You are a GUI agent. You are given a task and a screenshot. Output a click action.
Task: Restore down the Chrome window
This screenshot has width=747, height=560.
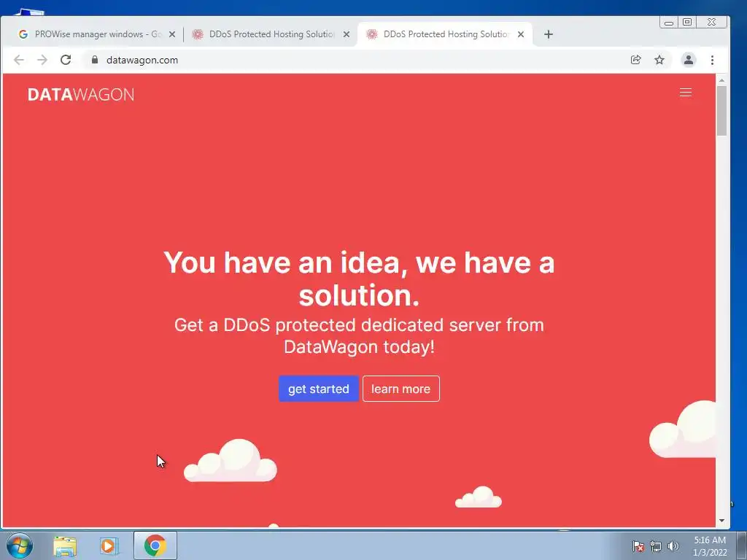pyautogui.click(x=687, y=23)
